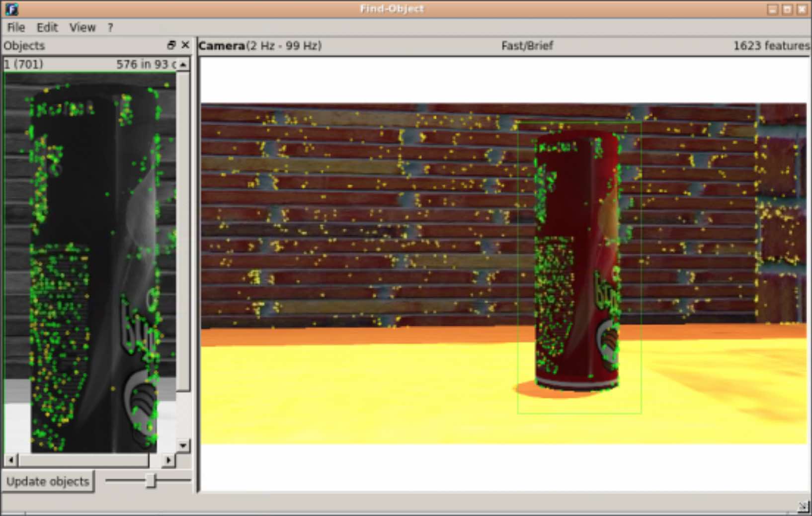Select the grayscale object 1 thumbnail
Image resolution: width=812 pixels, height=516 pixels.
(x=90, y=262)
